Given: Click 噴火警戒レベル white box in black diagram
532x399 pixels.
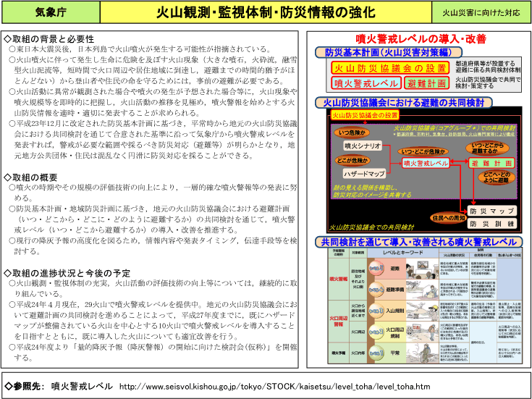Looking at the screenshot, I should click(426, 164).
